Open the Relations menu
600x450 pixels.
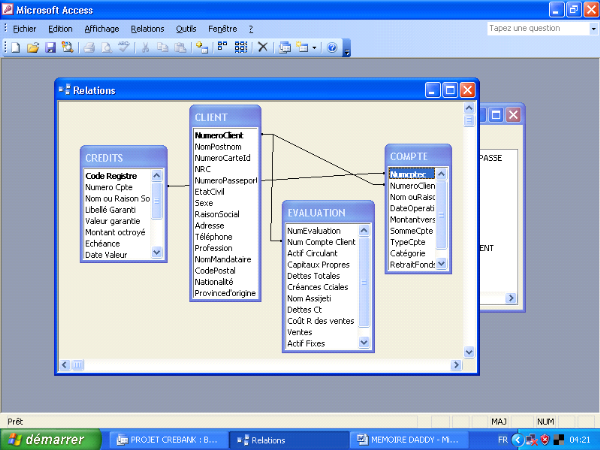[147, 29]
